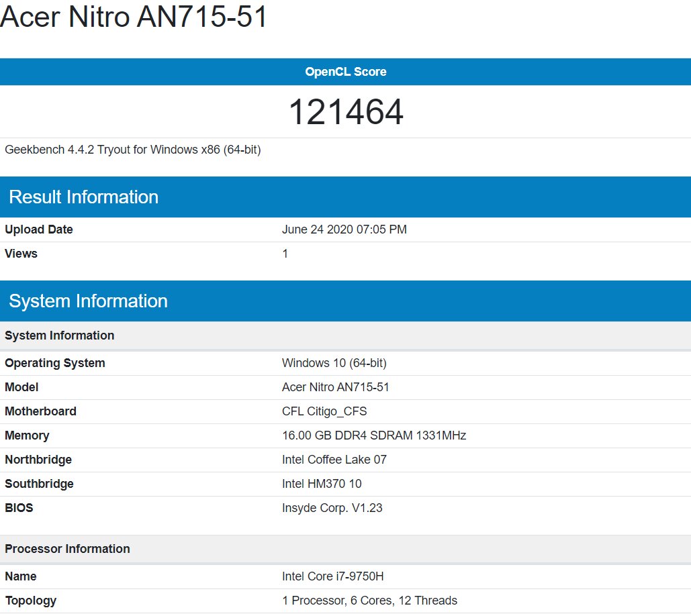This screenshot has height=616, width=691.
Task: Click the June 24 2020 upload date value
Action: 344,229
